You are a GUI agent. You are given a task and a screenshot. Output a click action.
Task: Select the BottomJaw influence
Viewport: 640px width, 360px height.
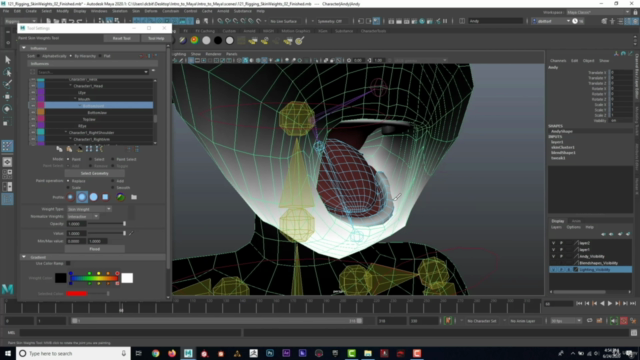pyautogui.click(x=97, y=113)
